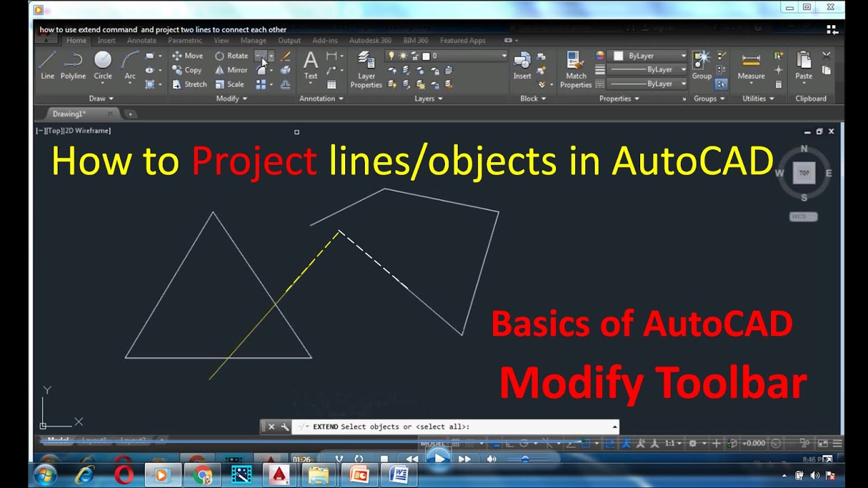
Task: Click the Group icon
Action: click(702, 66)
